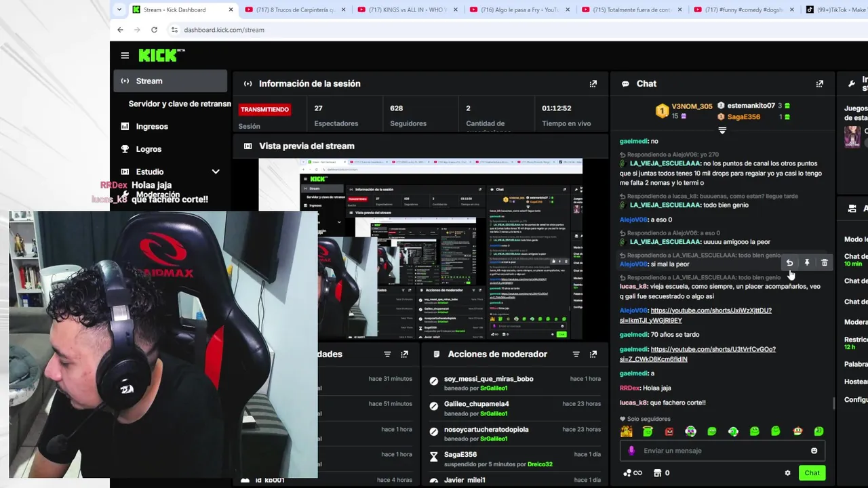868x488 pixels.
Task: Reply to the hovered AlejoV06 chat message
Action: pos(789,262)
